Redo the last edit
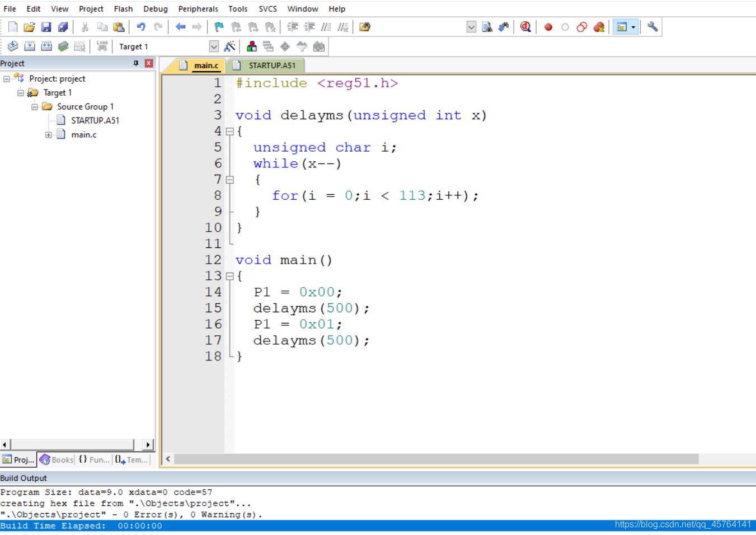 (158, 27)
